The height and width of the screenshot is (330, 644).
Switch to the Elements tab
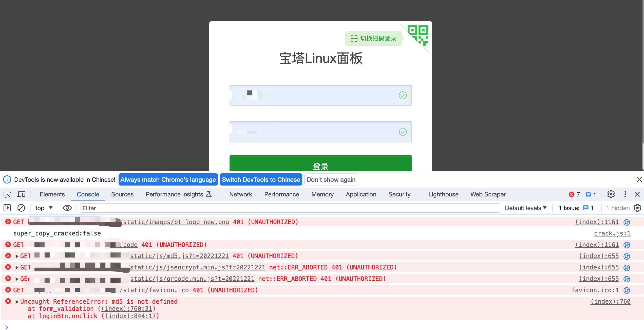tap(52, 194)
